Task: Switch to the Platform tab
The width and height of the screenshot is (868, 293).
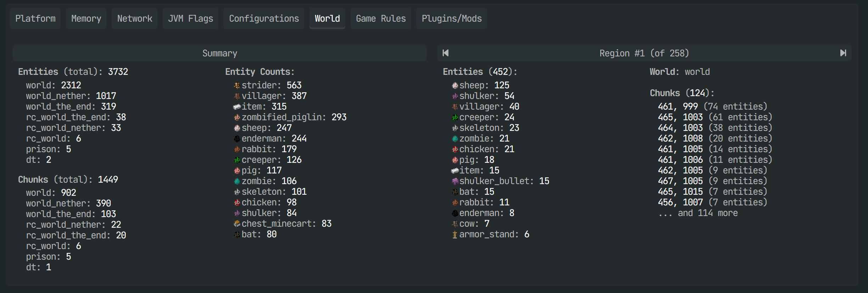Action: tap(35, 18)
